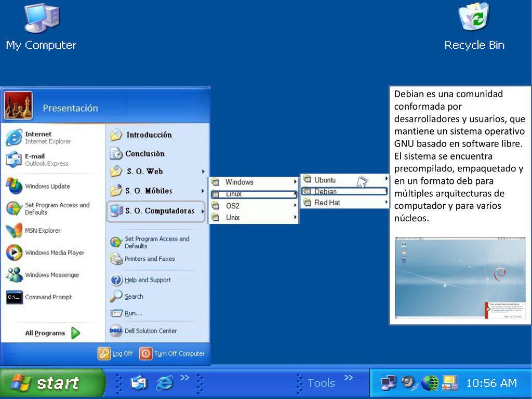Click the Presentación user name

pyautogui.click(x=70, y=108)
